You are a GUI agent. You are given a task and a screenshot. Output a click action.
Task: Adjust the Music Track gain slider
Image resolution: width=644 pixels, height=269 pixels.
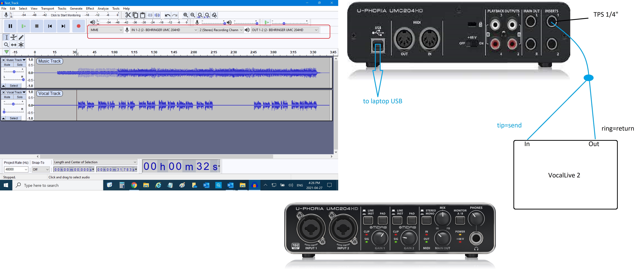pyautogui.click(x=14, y=72)
